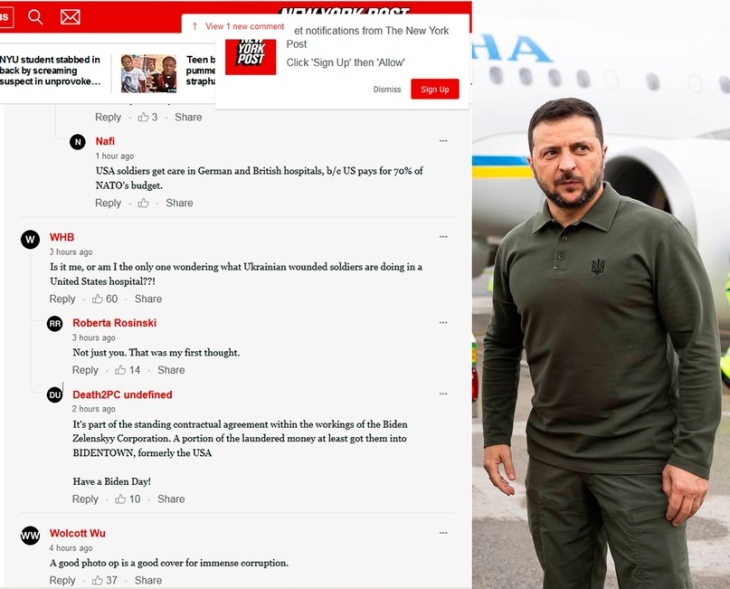Reply to WHB's comment

tap(62, 299)
